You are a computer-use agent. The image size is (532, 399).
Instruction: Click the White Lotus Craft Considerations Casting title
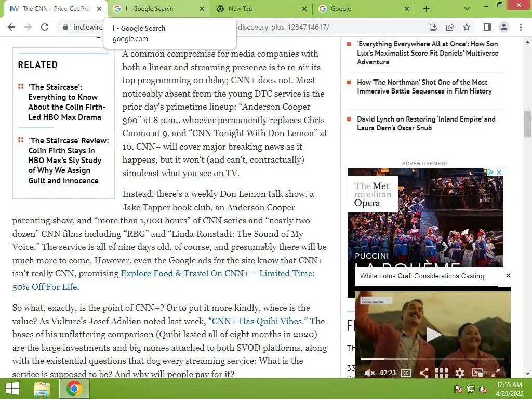(x=422, y=276)
